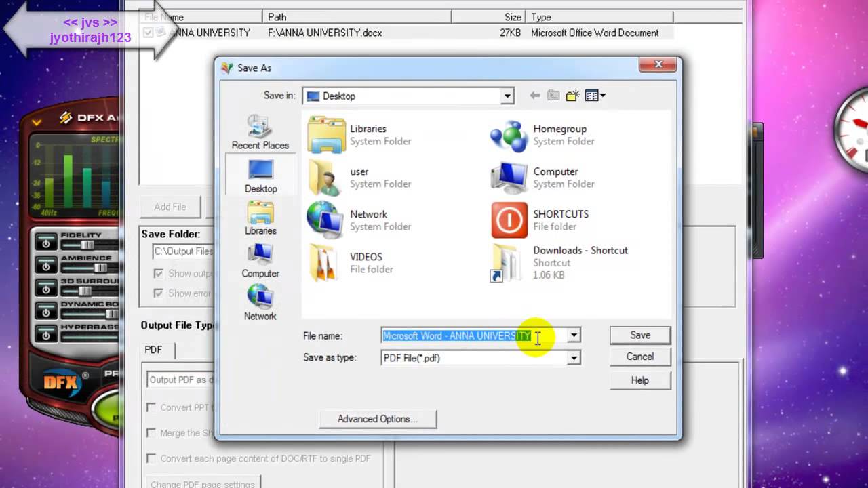Viewport: 868px width, 488px height.
Task: Collapse the DFX panel chevron arrow
Action: coord(37,122)
